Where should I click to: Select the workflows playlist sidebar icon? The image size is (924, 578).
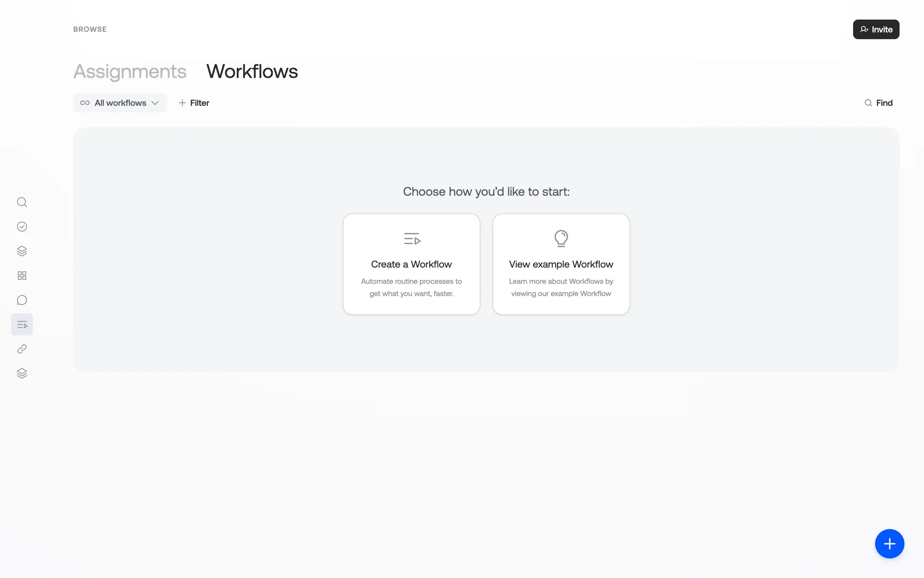click(x=22, y=325)
